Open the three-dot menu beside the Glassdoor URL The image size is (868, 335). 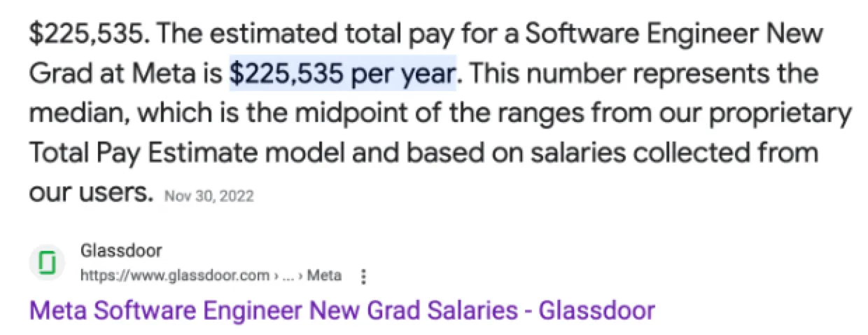click(363, 277)
